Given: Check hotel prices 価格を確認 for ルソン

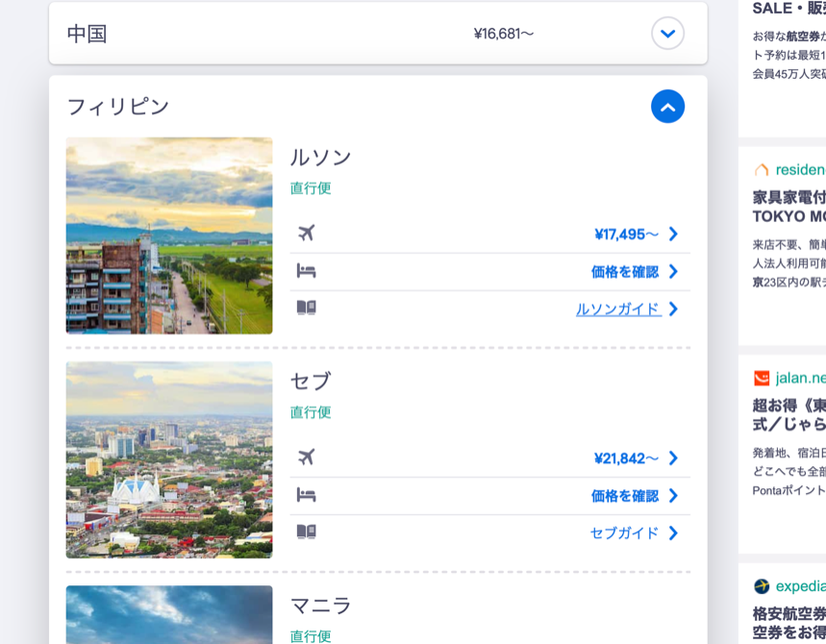Looking at the screenshot, I should [x=625, y=272].
